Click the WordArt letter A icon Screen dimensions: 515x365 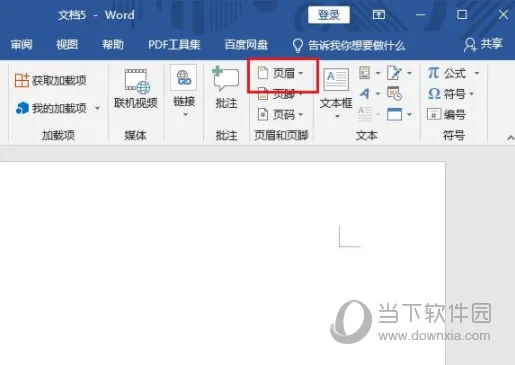point(365,94)
